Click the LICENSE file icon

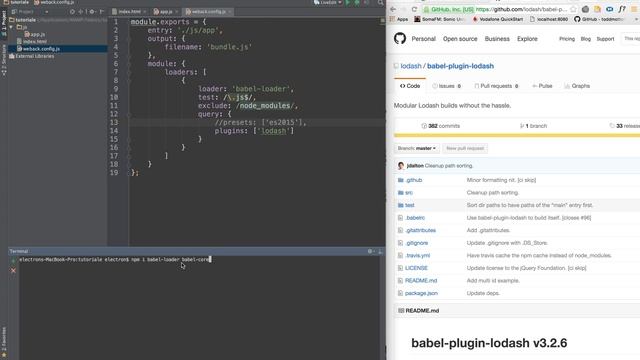pyautogui.click(x=400, y=268)
